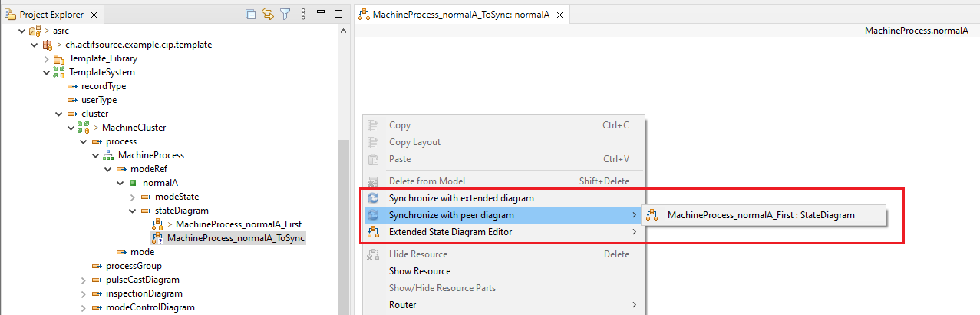This screenshot has height=315, width=980.
Task: Open Project Explorer View Menu (three dots)
Action: point(303,14)
